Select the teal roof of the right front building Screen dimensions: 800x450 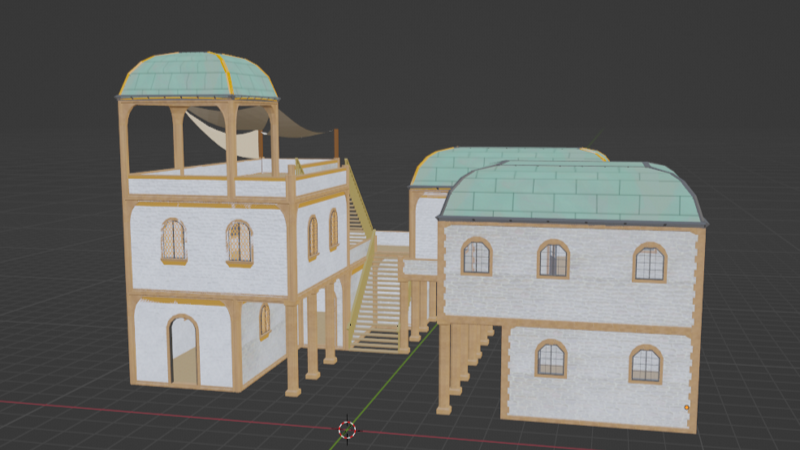coord(570,193)
